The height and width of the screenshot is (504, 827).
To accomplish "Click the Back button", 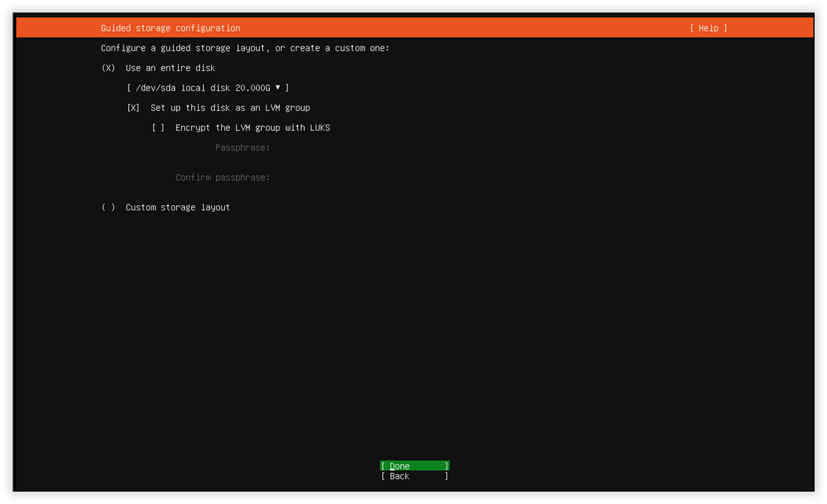I will click(x=414, y=476).
